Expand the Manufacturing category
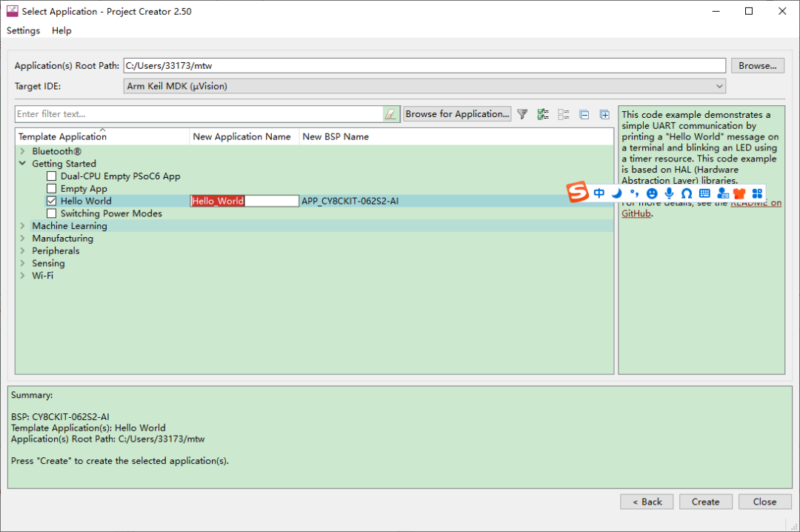The width and height of the screenshot is (800, 532). click(22, 238)
